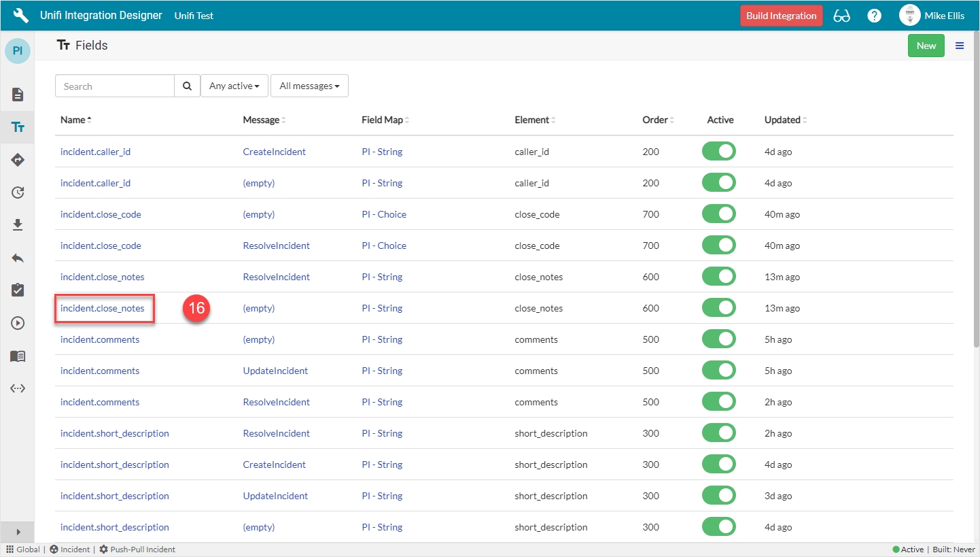
Task: Open the document (Messages) sidebar icon
Action: click(x=18, y=95)
